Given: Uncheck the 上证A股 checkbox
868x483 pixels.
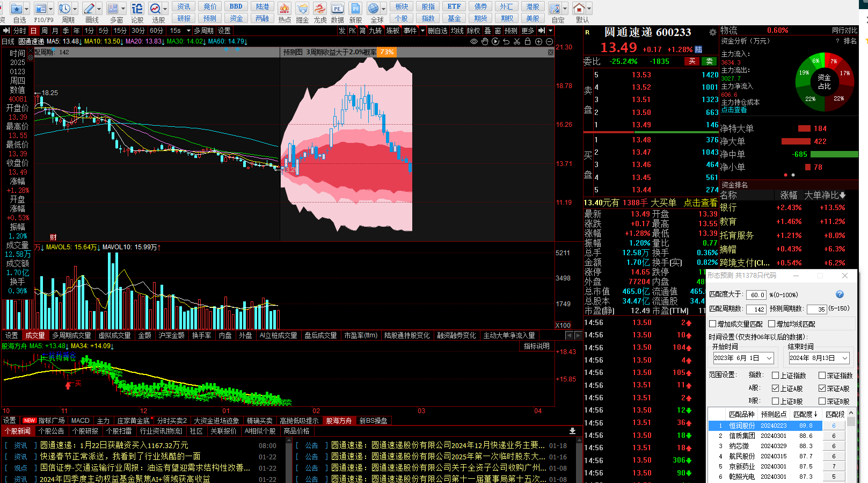Looking at the screenshot, I should 775,388.
